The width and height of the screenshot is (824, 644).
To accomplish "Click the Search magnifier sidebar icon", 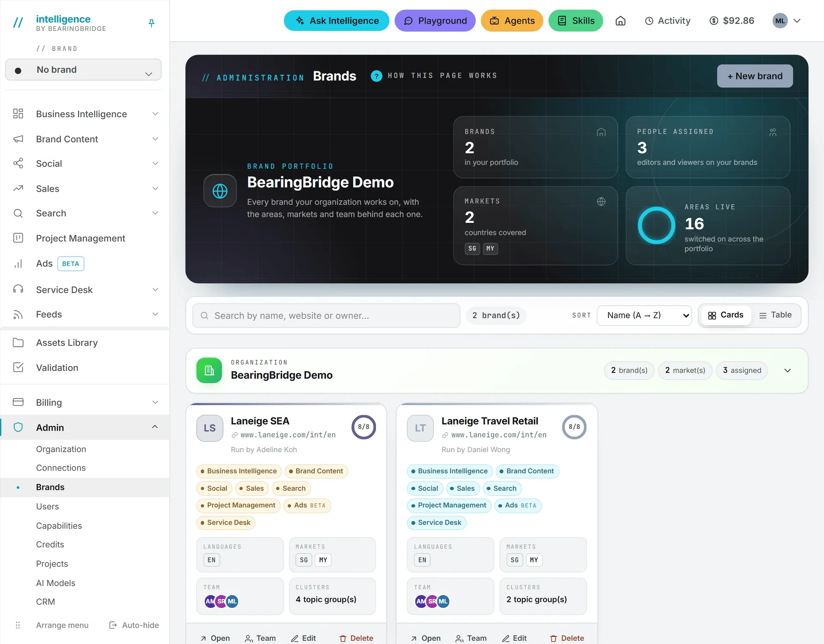I will pyautogui.click(x=18, y=213).
